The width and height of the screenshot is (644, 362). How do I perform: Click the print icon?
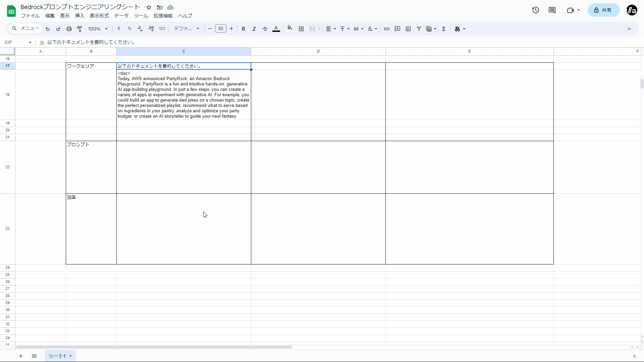(x=69, y=29)
